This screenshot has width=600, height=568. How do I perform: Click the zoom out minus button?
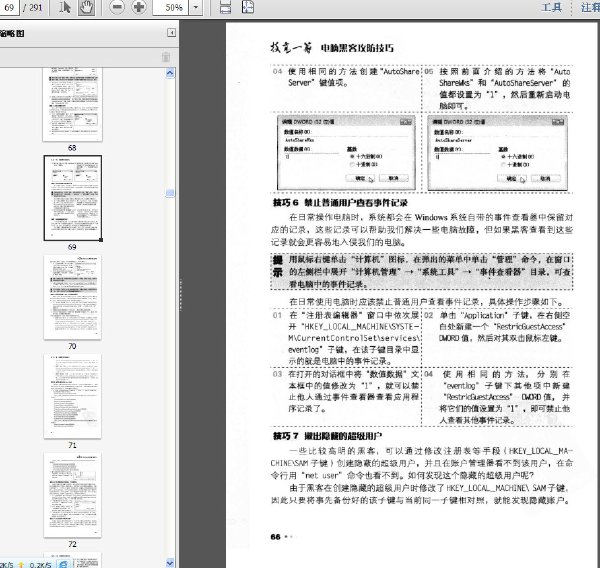[x=117, y=7]
